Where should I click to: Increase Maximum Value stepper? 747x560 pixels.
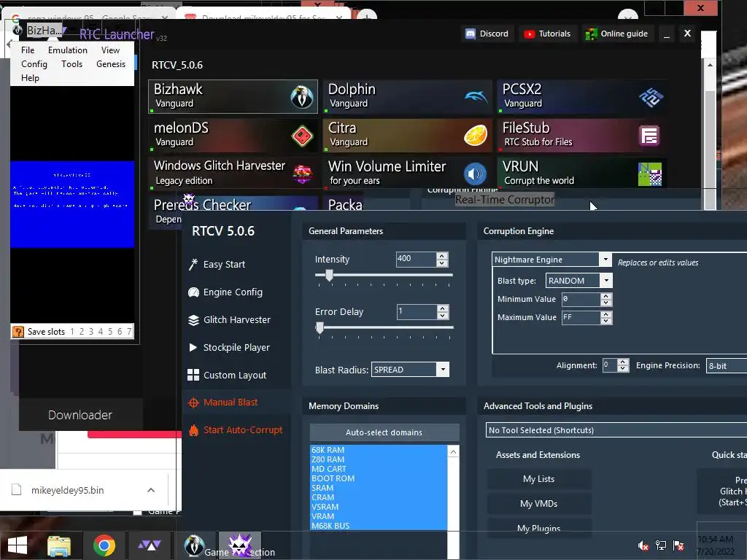pyautogui.click(x=606, y=314)
